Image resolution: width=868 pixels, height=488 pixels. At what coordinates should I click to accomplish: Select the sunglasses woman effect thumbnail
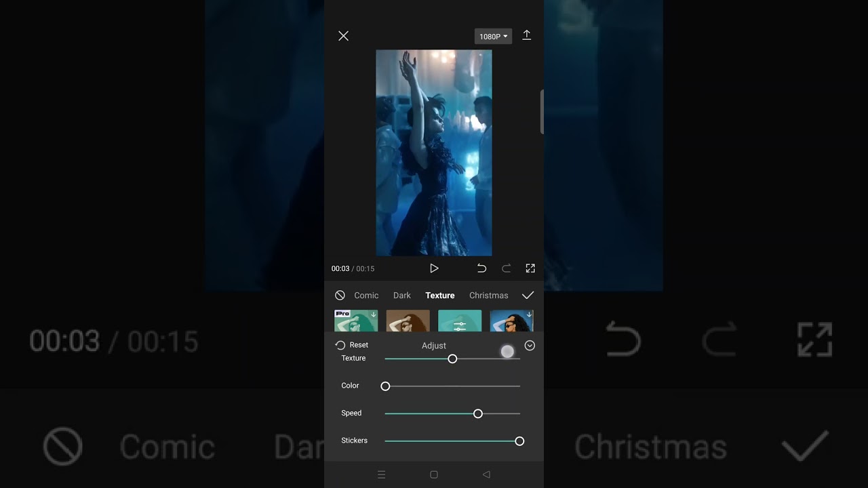pos(511,321)
